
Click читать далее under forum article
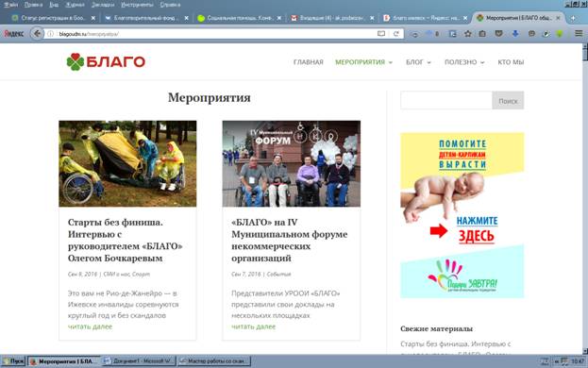[x=254, y=326]
